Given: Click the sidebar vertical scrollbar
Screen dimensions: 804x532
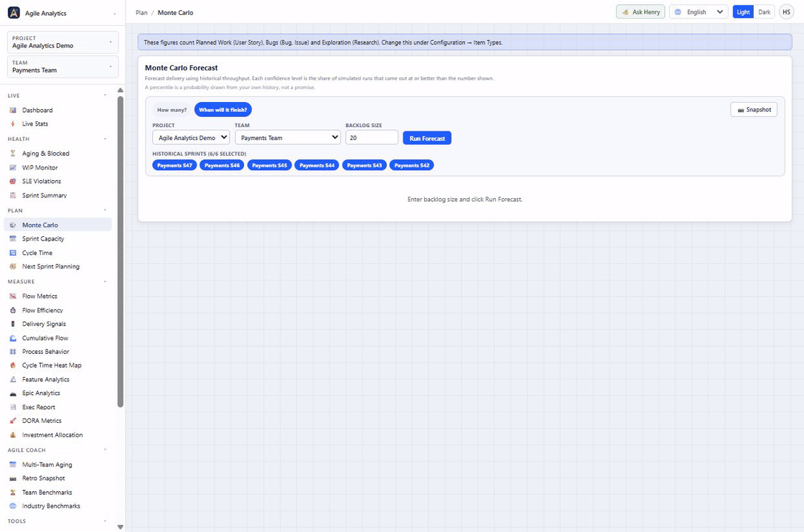Looking at the screenshot, I should [x=121, y=251].
